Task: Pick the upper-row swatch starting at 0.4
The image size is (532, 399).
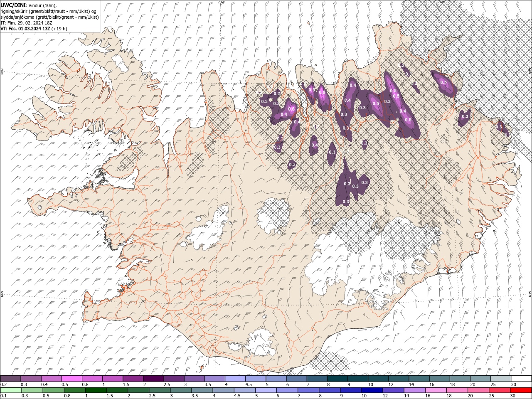Action: click(51, 379)
